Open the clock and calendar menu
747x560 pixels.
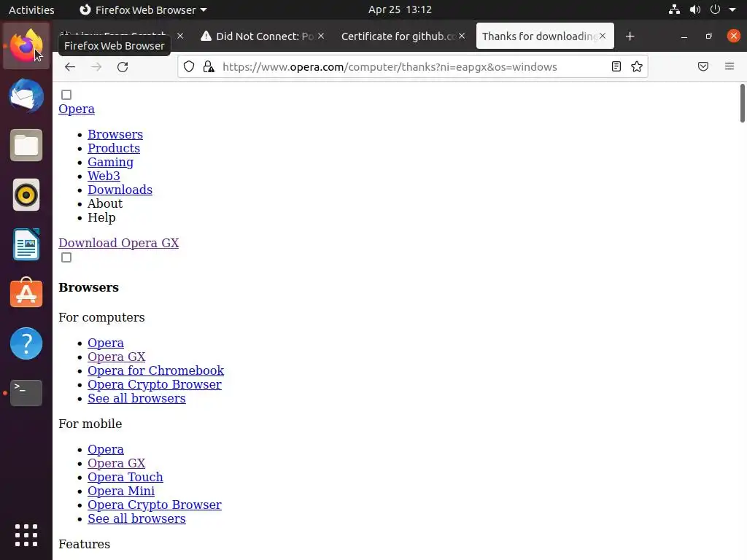(400, 9)
